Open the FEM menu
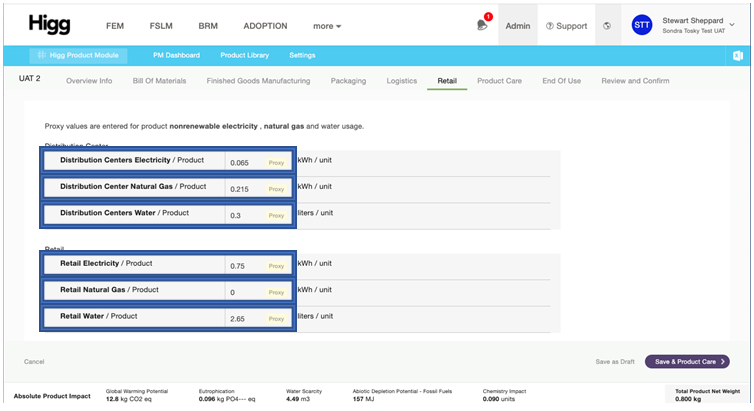 [115, 26]
